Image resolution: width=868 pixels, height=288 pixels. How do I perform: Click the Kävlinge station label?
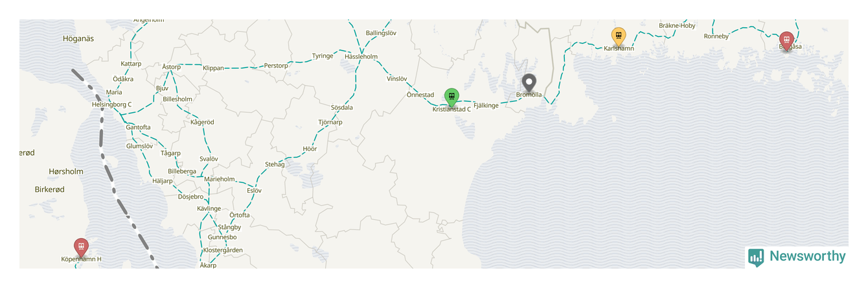209,209
